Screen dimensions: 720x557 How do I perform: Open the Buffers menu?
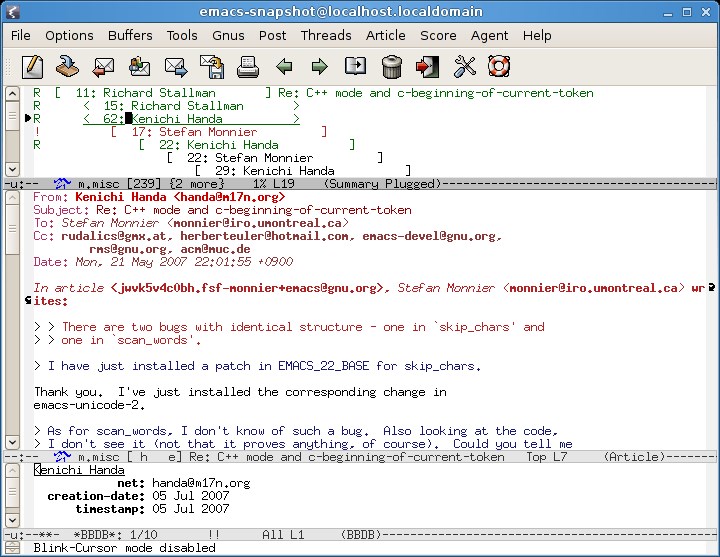(x=130, y=35)
